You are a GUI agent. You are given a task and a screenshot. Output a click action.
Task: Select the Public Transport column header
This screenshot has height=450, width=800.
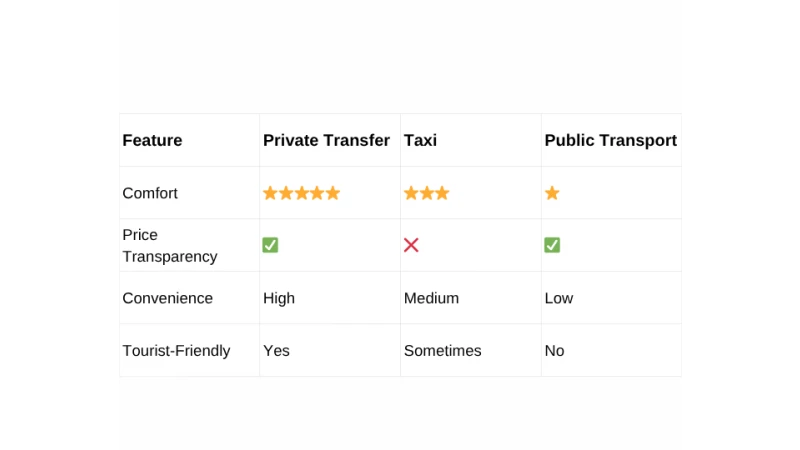[610, 141]
